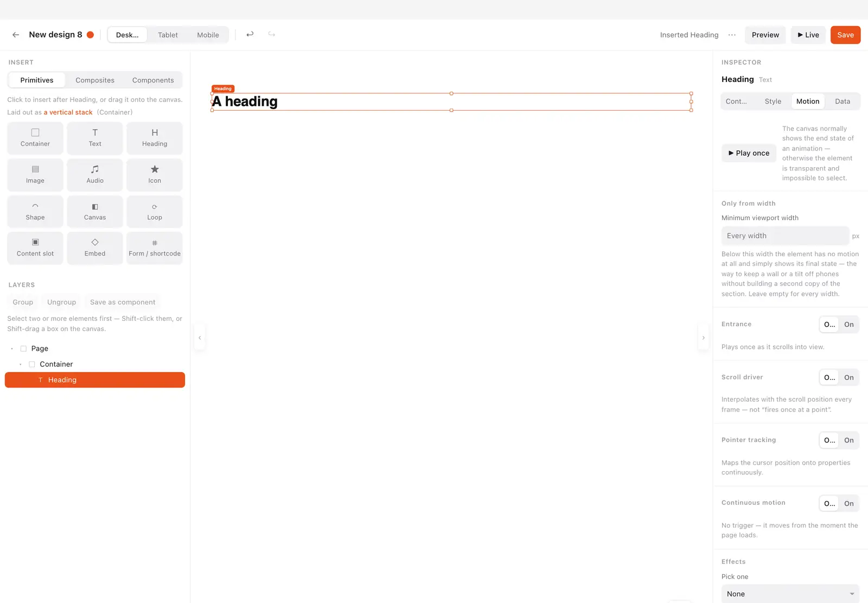Insert a Loop primitive
The height and width of the screenshot is (603, 868).
point(155,212)
